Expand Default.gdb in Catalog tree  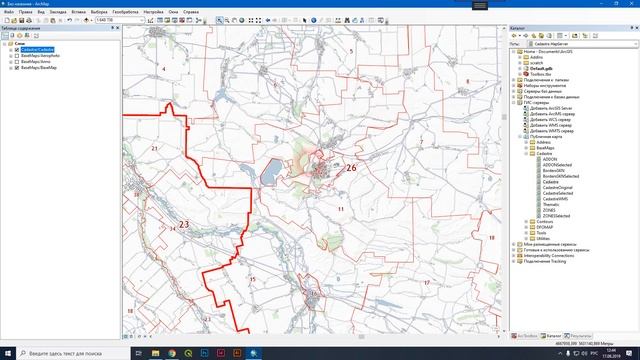tap(520, 69)
